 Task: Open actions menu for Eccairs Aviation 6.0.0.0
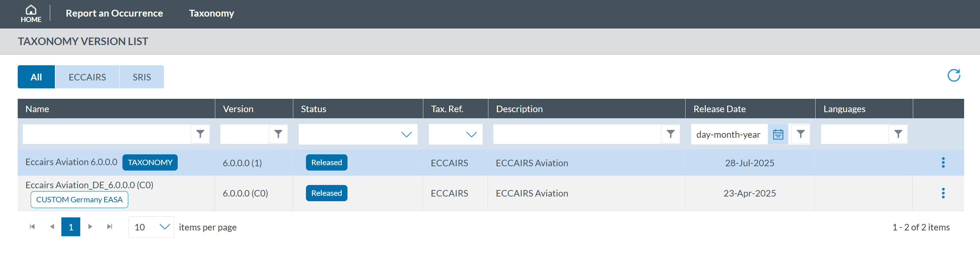point(943,163)
